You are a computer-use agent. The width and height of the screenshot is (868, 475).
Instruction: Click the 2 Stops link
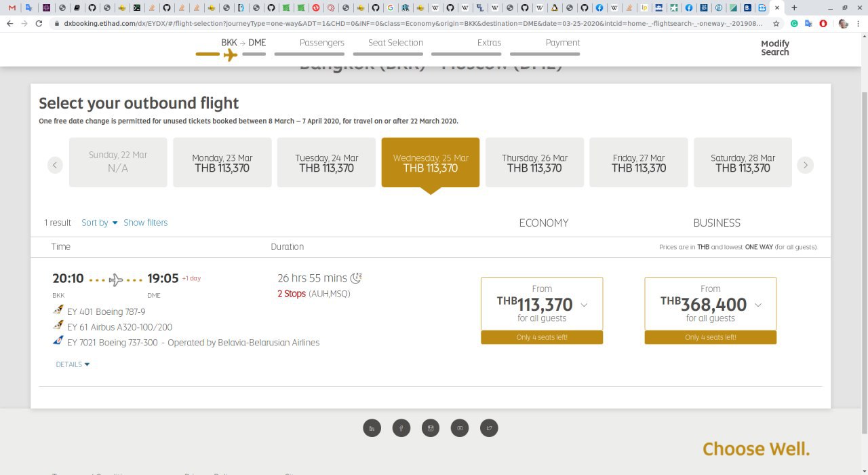[292, 294]
